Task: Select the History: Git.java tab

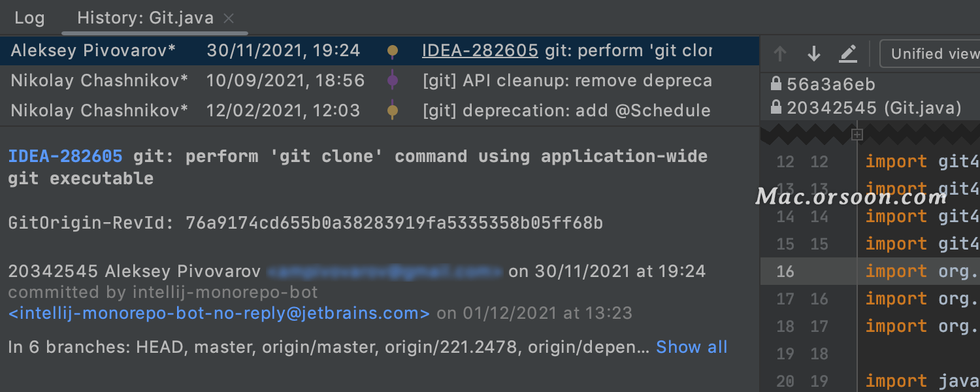Action: tap(145, 18)
